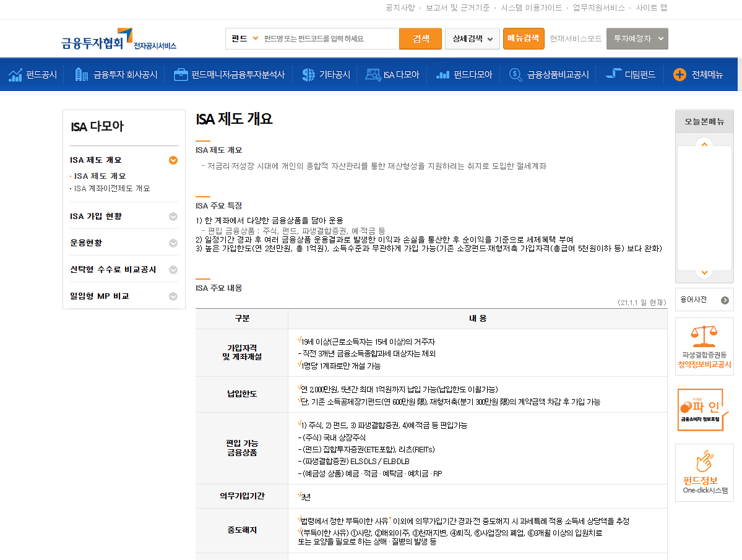
Task: Expand the 상세검색 dropdown
Action: tap(472, 38)
